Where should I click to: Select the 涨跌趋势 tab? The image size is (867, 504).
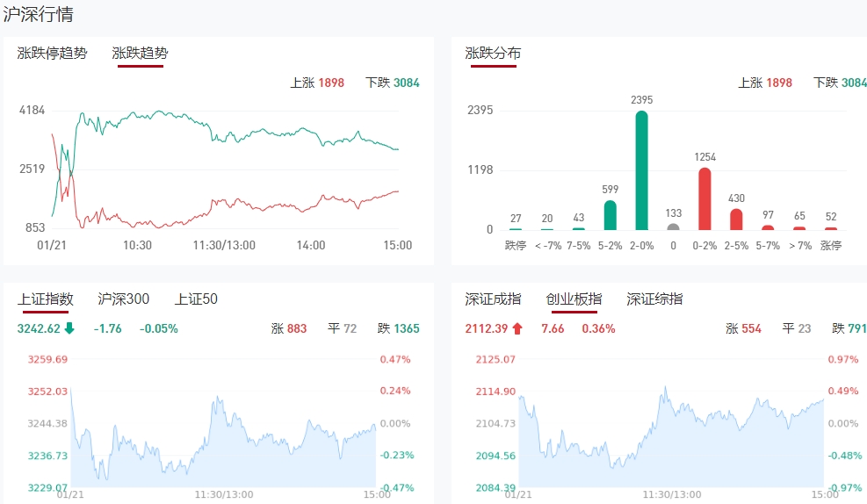[140, 53]
